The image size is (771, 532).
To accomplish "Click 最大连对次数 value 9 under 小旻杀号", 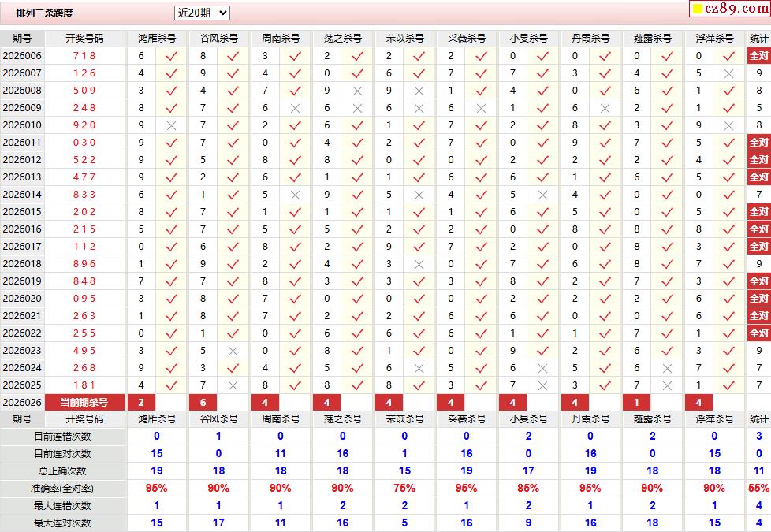I will pos(528,523).
